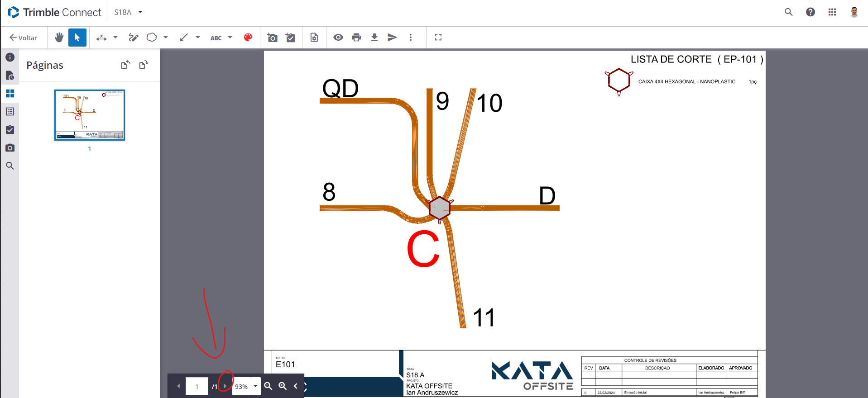Image resolution: width=868 pixels, height=398 pixels.
Task: Open the Arrow line tool dropdown
Action: [x=198, y=38]
